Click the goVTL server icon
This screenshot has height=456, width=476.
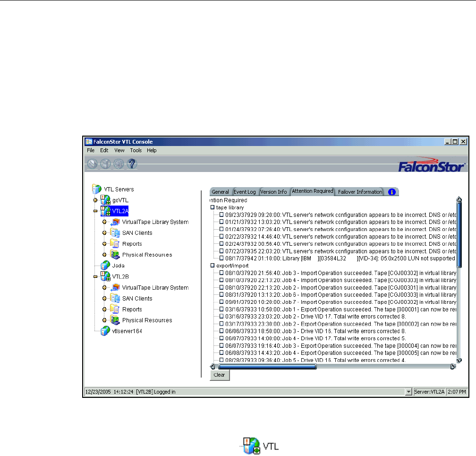[x=105, y=200]
